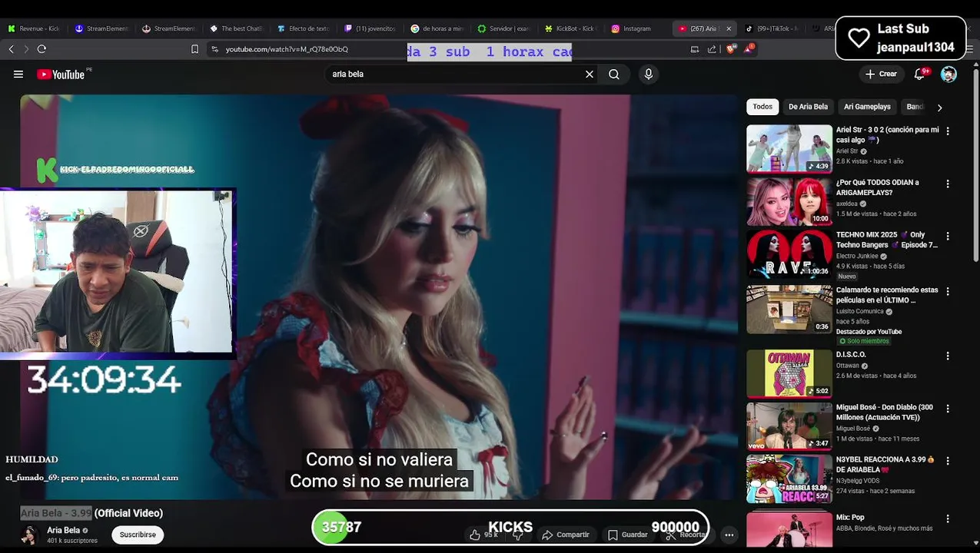Click the youtube.com address bar URL
This screenshot has height=553, width=980.
click(x=287, y=49)
